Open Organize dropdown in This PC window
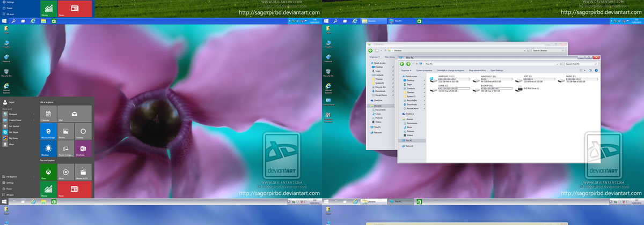644x225 pixels. coord(406,70)
